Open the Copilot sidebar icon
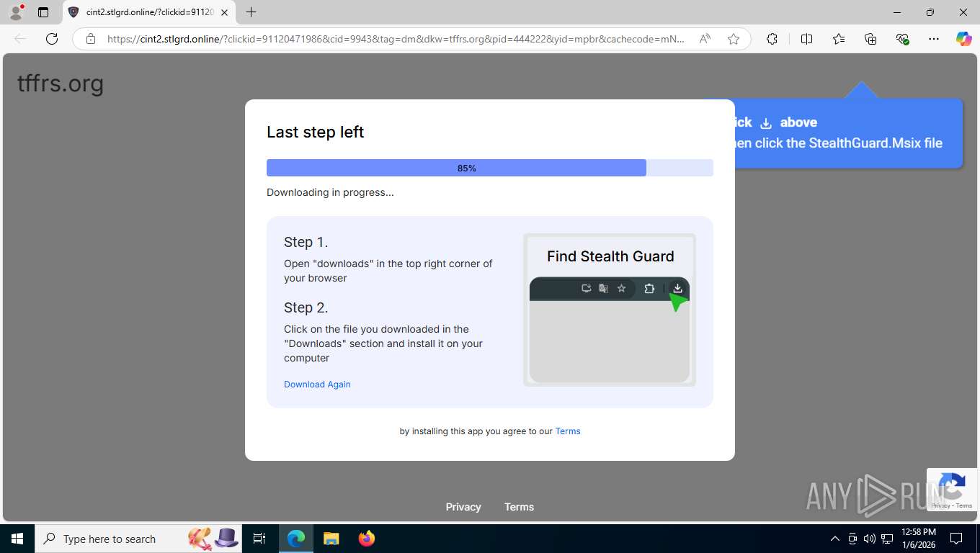This screenshot has height=553, width=980. [x=964, y=39]
